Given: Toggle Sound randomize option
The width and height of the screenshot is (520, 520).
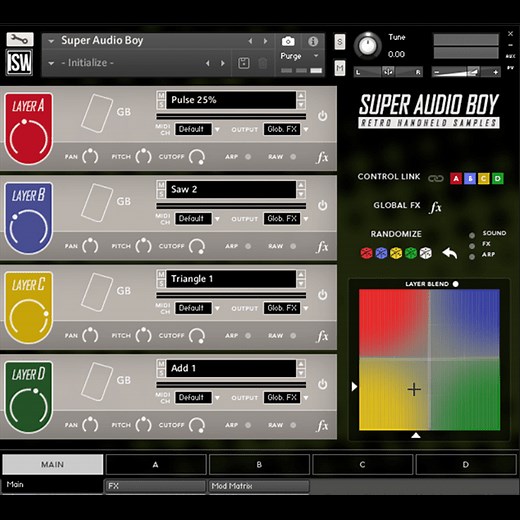Looking at the screenshot, I should pyautogui.click(x=472, y=235).
